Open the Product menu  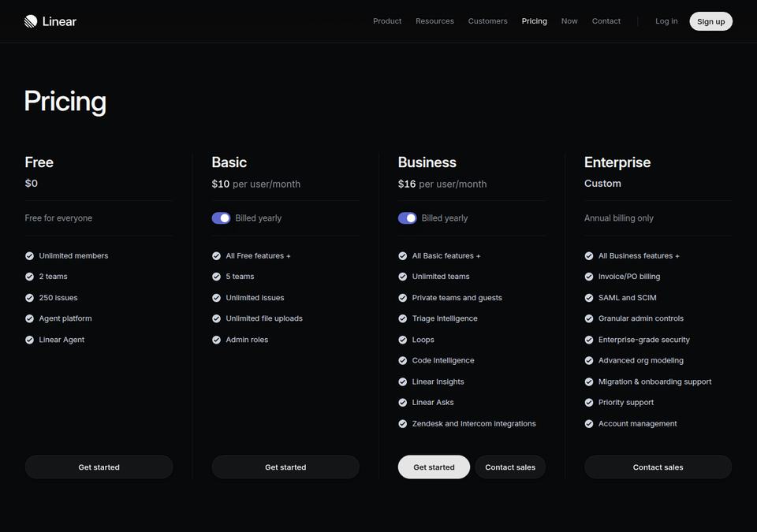pyautogui.click(x=387, y=21)
